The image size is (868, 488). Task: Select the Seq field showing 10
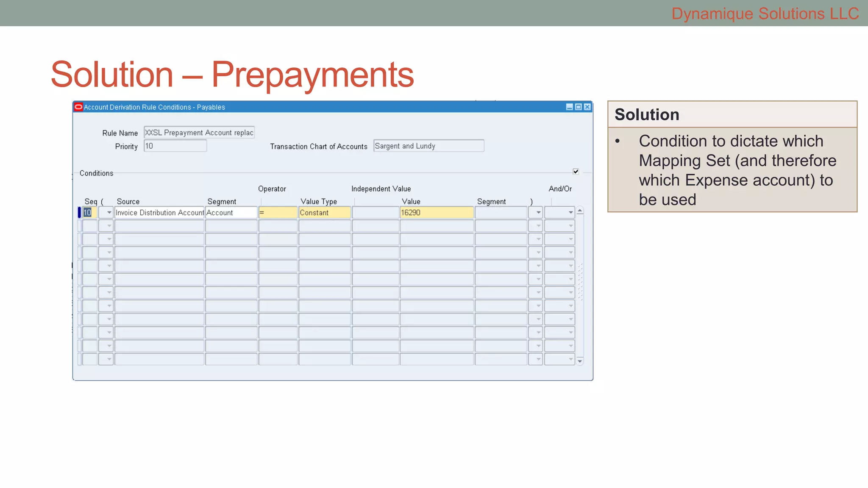click(89, 213)
